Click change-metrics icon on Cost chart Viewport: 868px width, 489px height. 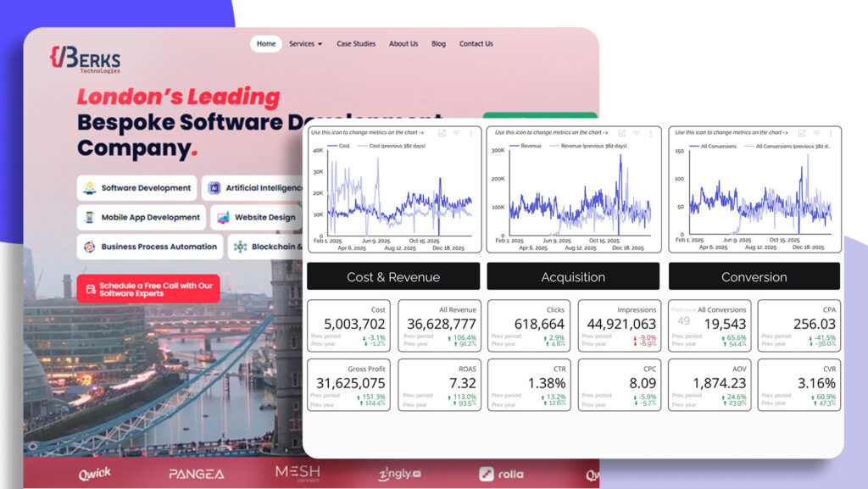tap(442, 133)
